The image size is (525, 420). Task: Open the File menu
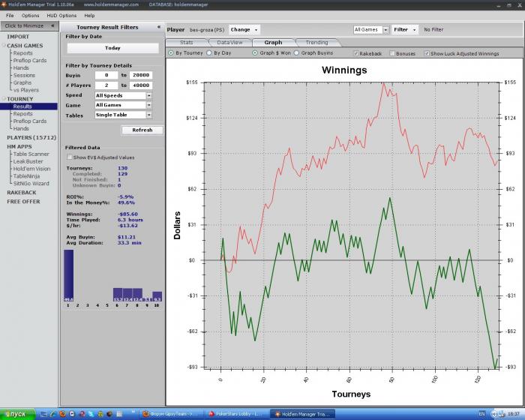coord(10,16)
